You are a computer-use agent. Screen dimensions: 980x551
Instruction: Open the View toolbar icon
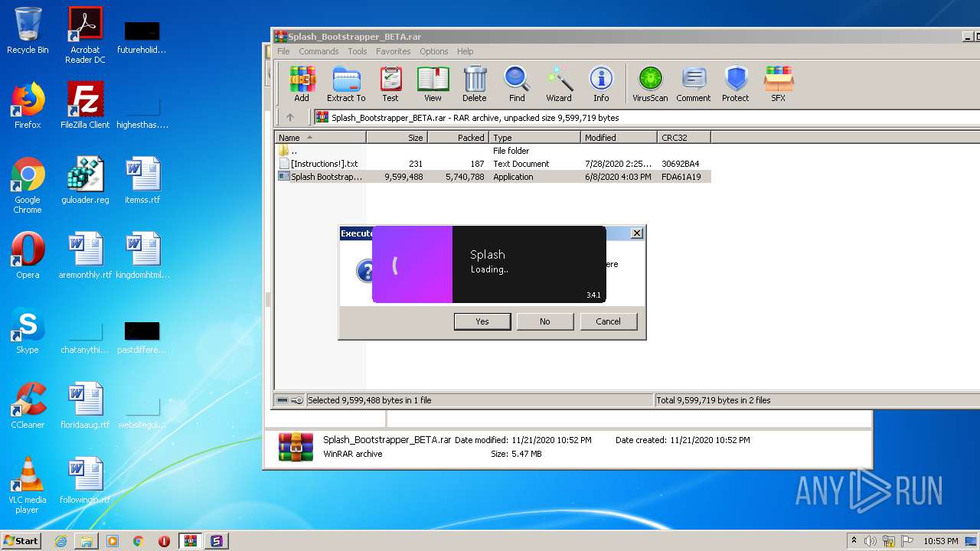click(x=433, y=84)
